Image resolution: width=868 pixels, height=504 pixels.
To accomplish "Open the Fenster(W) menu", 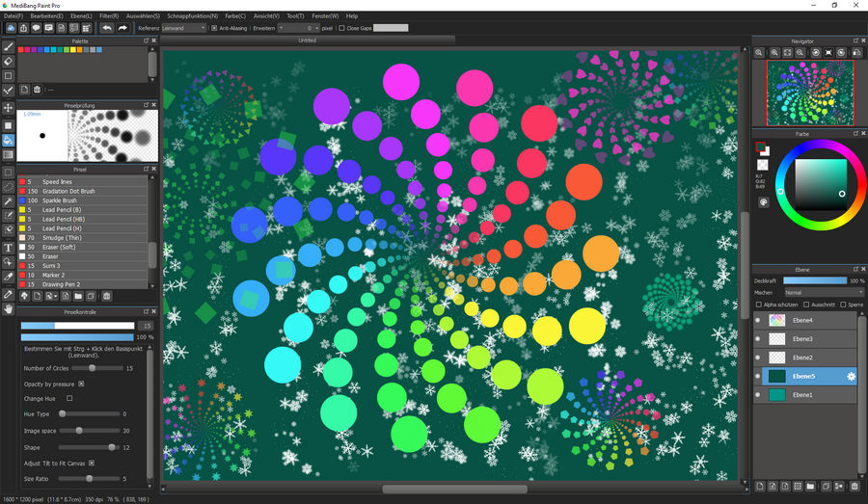I will pyautogui.click(x=325, y=16).
